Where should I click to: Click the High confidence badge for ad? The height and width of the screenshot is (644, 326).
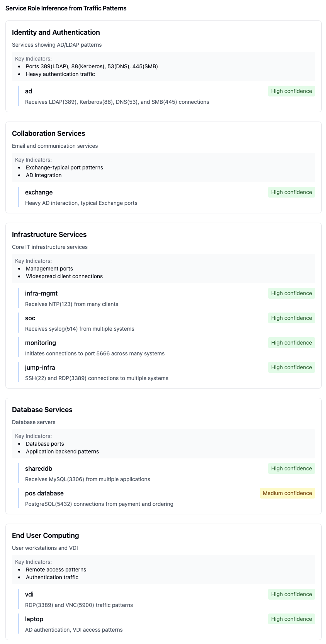(291, 91)
